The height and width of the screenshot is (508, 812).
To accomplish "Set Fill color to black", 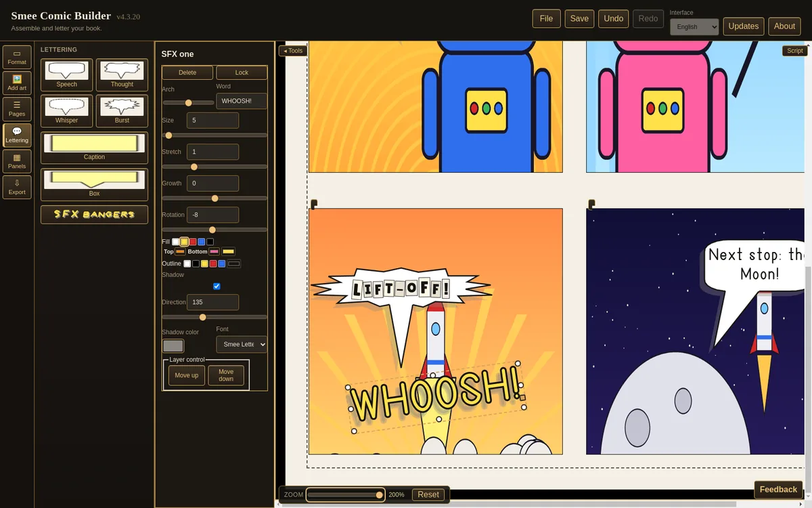I will pos(210,242).
